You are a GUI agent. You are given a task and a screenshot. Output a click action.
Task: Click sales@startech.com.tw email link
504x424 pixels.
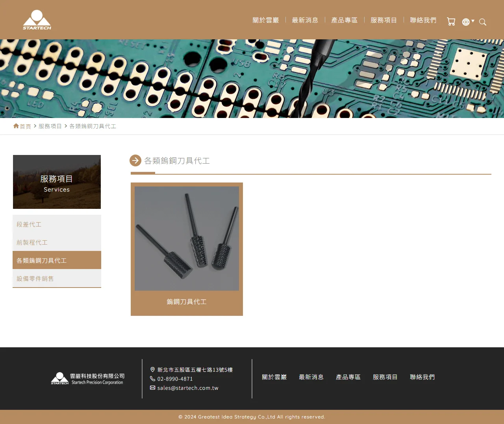click(x=188, y=388)
